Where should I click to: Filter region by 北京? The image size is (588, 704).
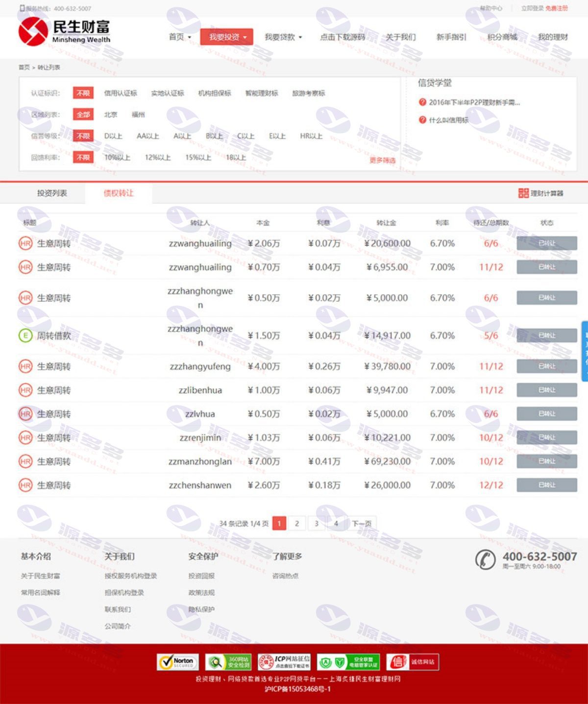coord(111,115)
